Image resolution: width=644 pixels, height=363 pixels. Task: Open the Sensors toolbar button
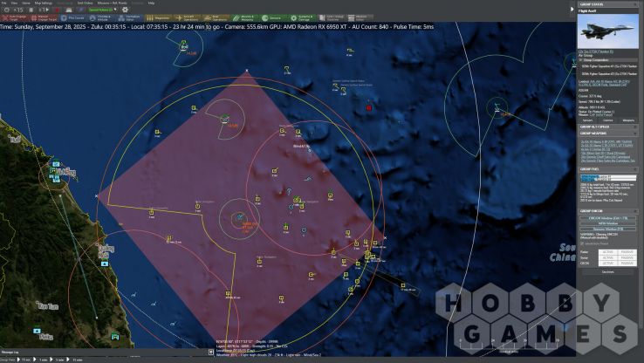tap(273, 18)
